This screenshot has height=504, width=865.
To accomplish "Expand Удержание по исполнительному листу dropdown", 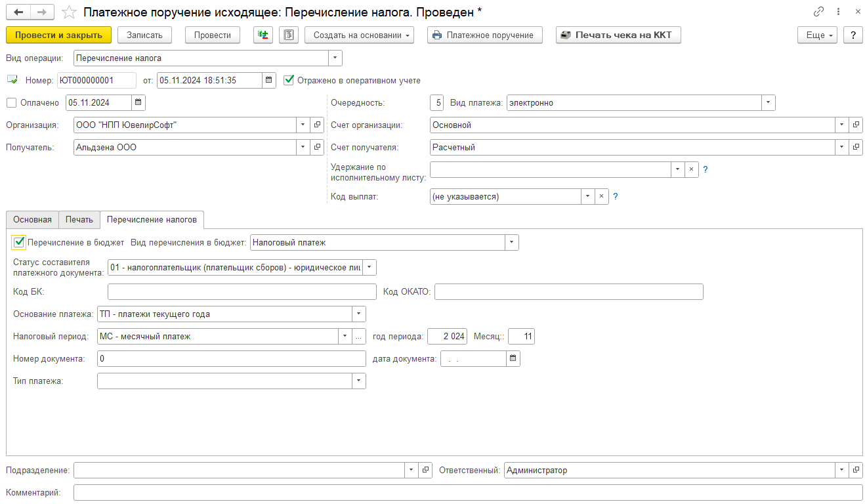I will pyautogui.click(x=678, y=169).
